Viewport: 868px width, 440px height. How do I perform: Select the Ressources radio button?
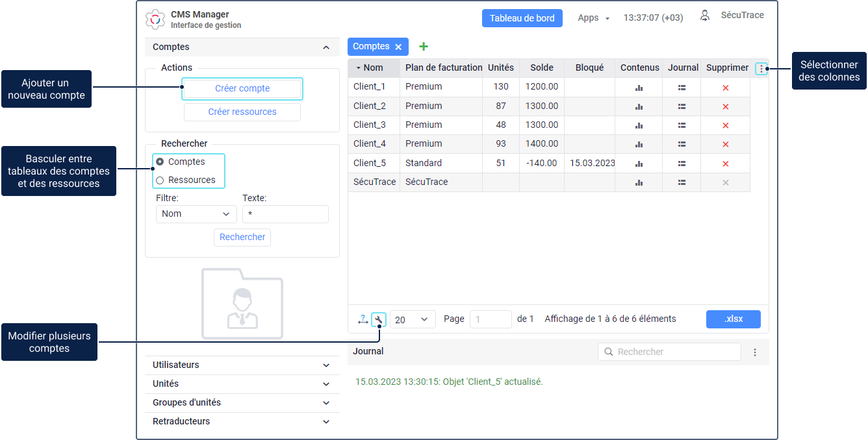pyautogui.click(x=160, y=180)
